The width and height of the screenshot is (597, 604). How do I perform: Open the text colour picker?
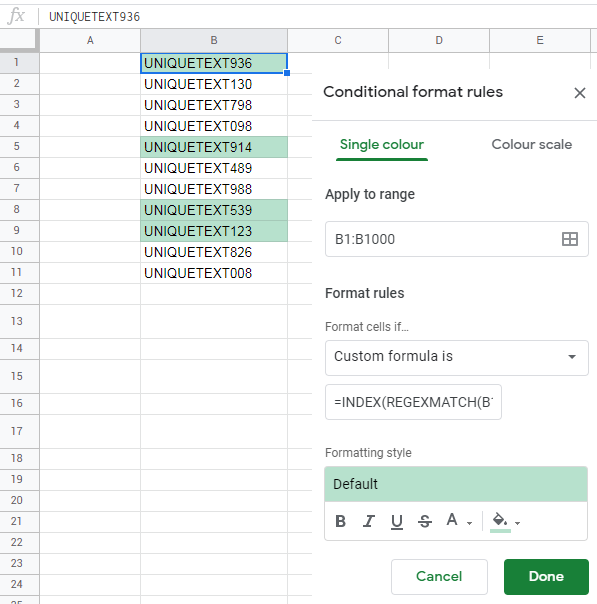point(452,520)
